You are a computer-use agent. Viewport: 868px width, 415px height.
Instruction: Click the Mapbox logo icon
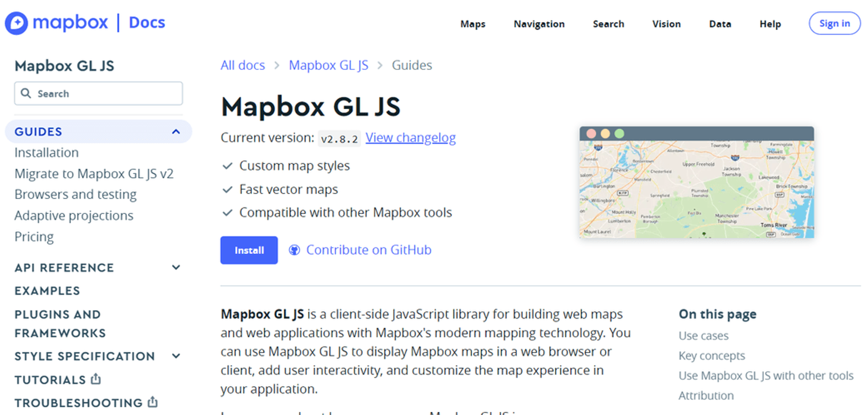pos(16,23)
